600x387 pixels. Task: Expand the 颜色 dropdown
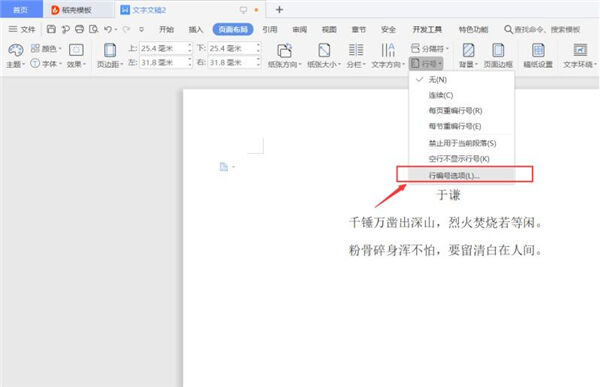46,49
